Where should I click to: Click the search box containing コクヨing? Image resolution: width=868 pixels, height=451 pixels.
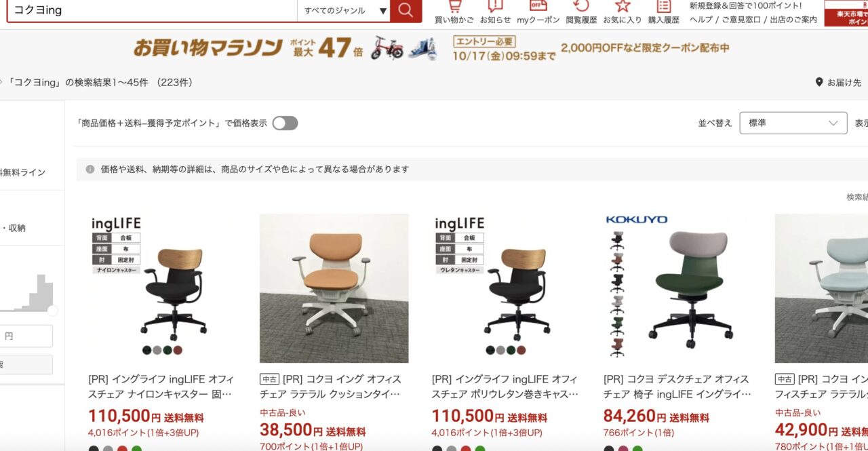(x=152, y=11)
